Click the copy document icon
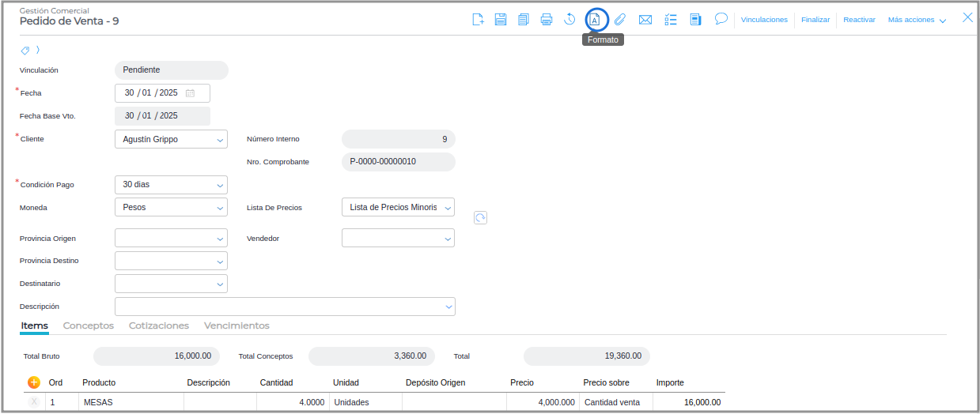This screenshot has height=414, width=980. [x=524, y=20]
